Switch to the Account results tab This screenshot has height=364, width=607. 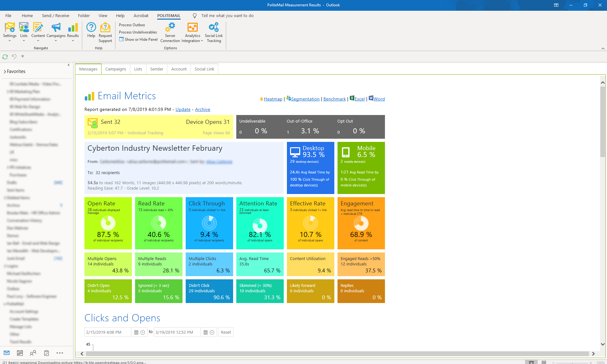pos(179,69)
